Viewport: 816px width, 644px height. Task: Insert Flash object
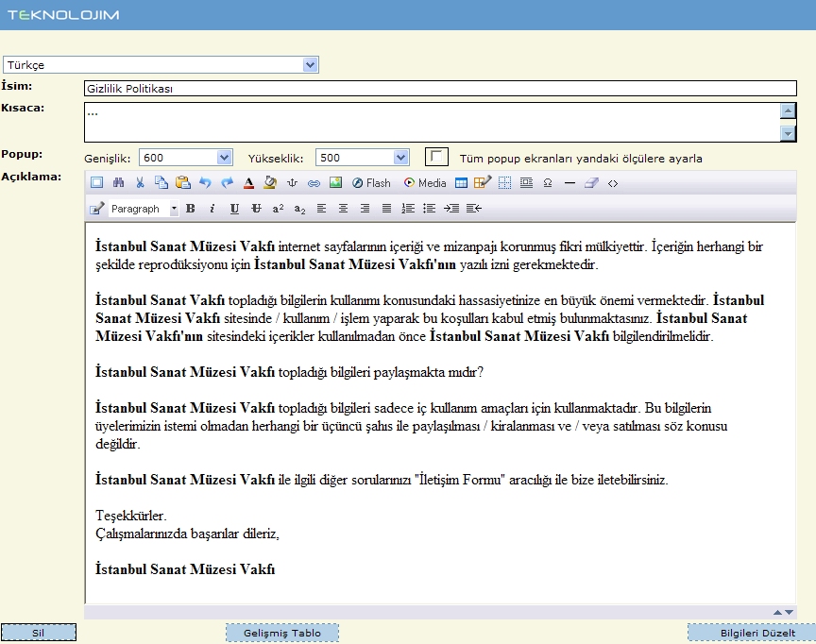click(371, 182)
